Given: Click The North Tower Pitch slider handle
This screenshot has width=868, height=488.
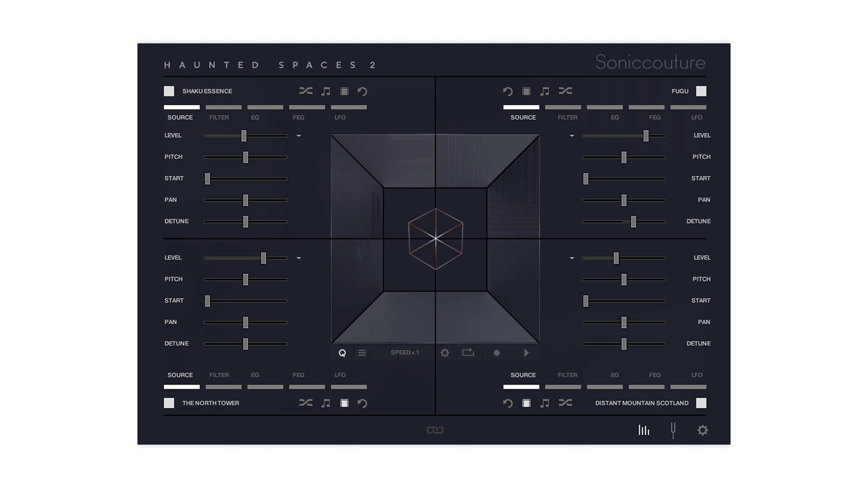Looking at the screenshot, I should 245,279.
